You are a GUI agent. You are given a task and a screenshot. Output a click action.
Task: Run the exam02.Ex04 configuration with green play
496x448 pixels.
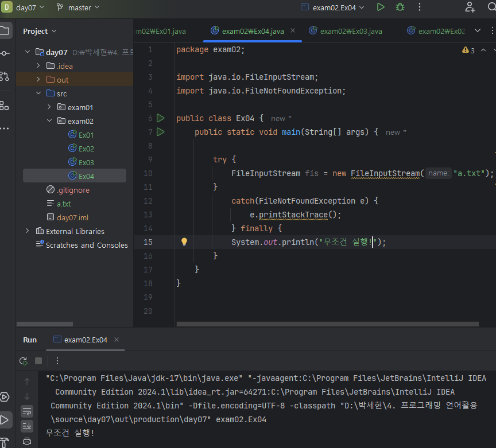(380, 7)
